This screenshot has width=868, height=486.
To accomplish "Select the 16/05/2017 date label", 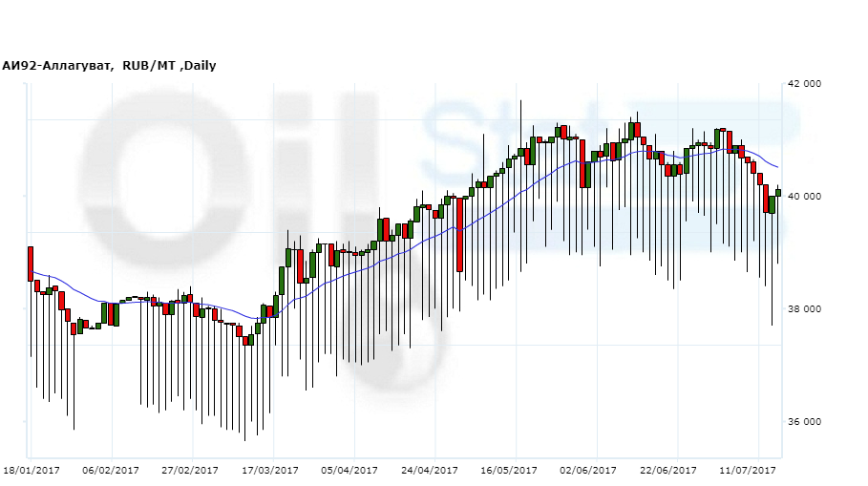I will tap(510, 471).
